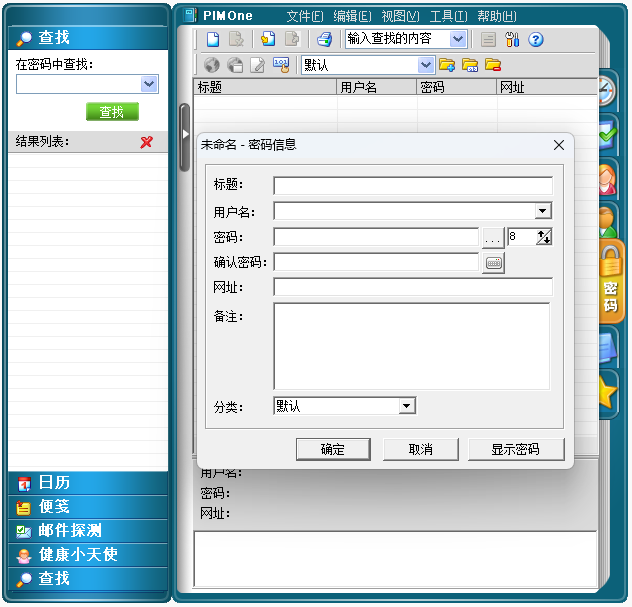Sort by the 网址 column header
Image resolution: width=632 pixels, height=607 pixels.
[547, 87]
